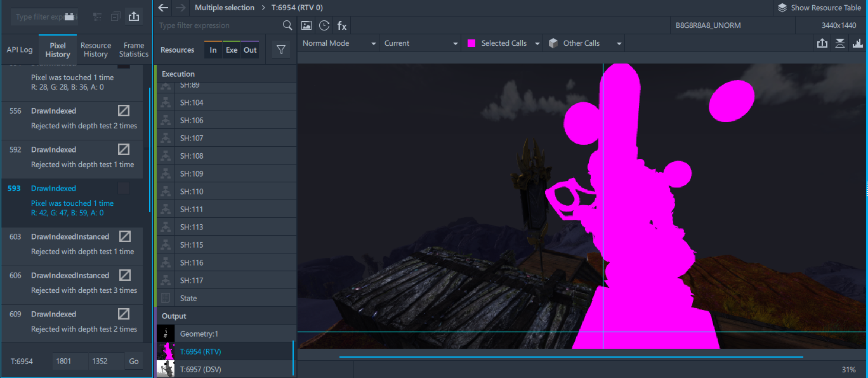Switch to the Frame Statistics tab
The height and width of the screenshot is (378, 868).
pyautogui.click(x=134, y=50)
